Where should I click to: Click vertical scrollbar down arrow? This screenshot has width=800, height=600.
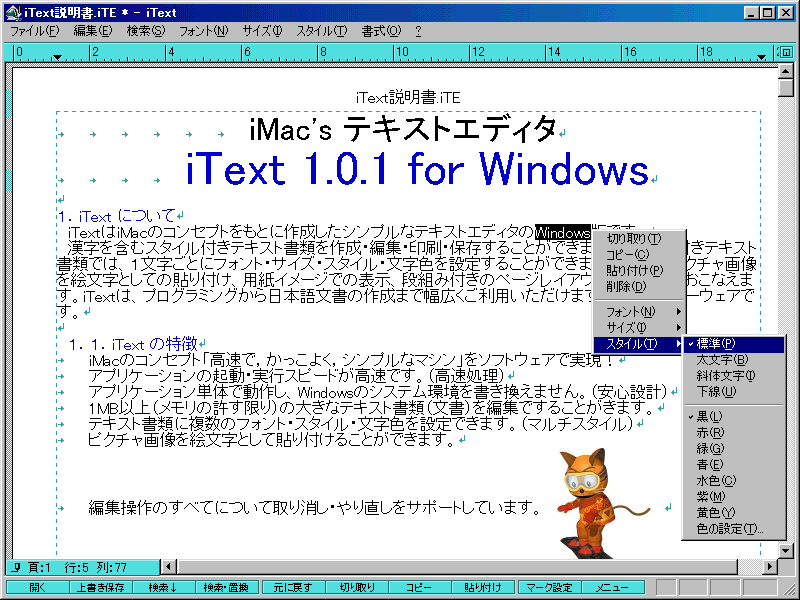click(786, 550)
